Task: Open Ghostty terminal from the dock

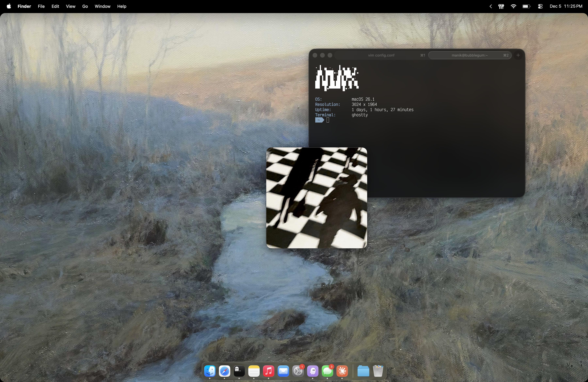Action: 239,371
